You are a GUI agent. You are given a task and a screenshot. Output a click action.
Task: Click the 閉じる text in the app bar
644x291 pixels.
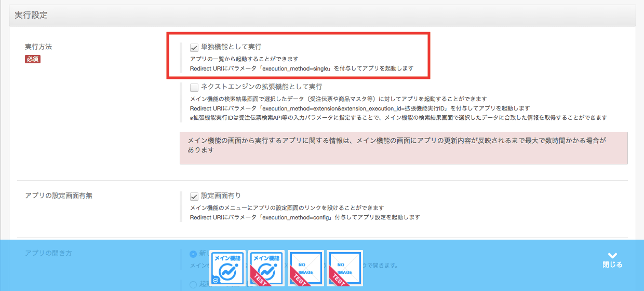612,265
